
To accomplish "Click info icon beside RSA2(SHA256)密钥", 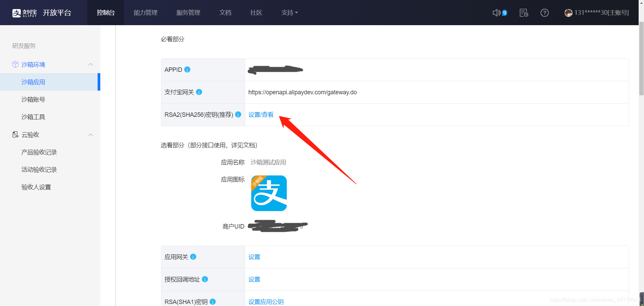I will coord(238,114).
